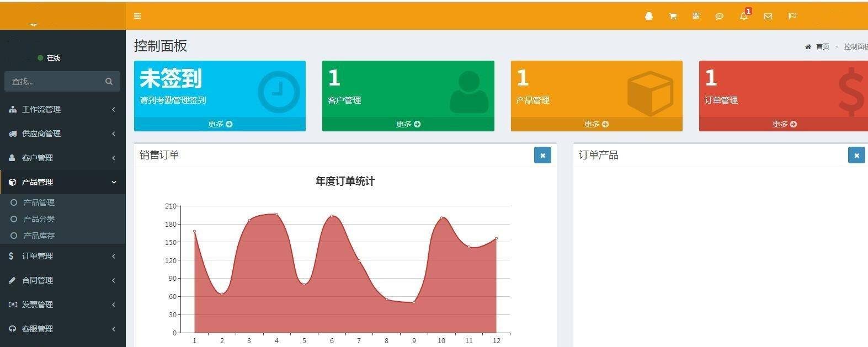
Task: Collapse the 产品管理 sidebar chevron
Action: click(114, 182)
